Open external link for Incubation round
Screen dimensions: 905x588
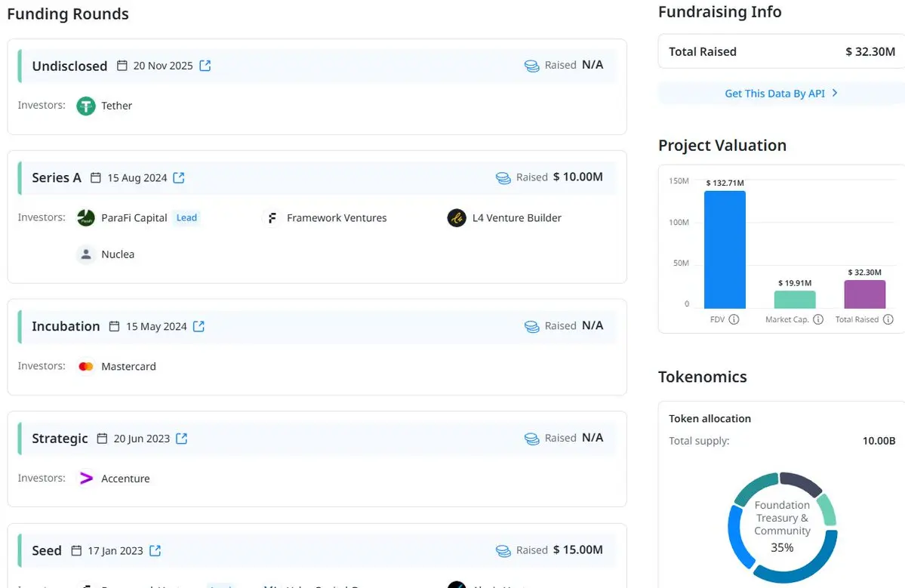coord(199,327)
